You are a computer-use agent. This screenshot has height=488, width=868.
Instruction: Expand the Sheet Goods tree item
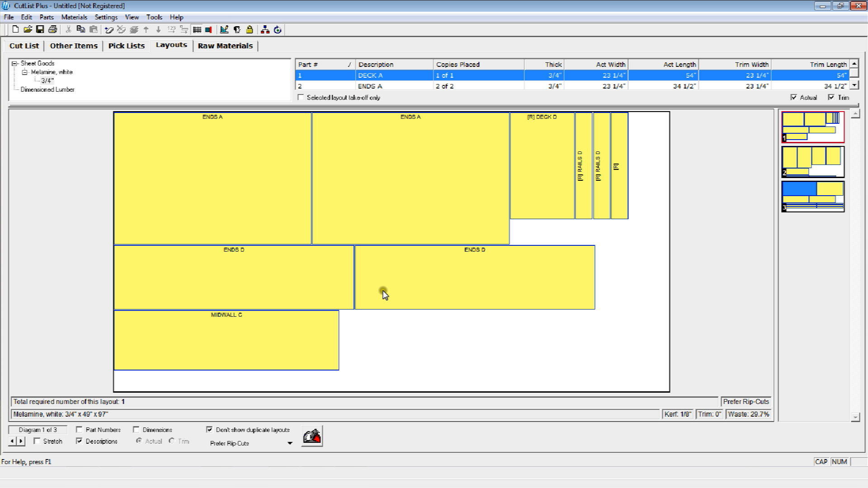point(13,63)
